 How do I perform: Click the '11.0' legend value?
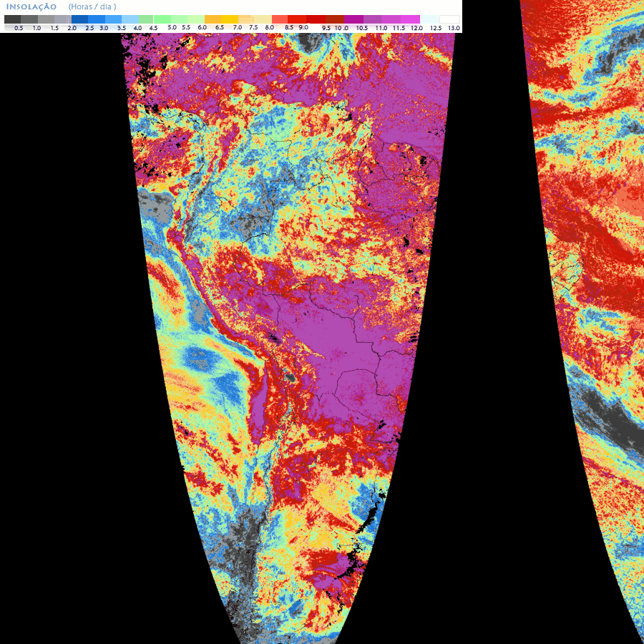(381, 29)
